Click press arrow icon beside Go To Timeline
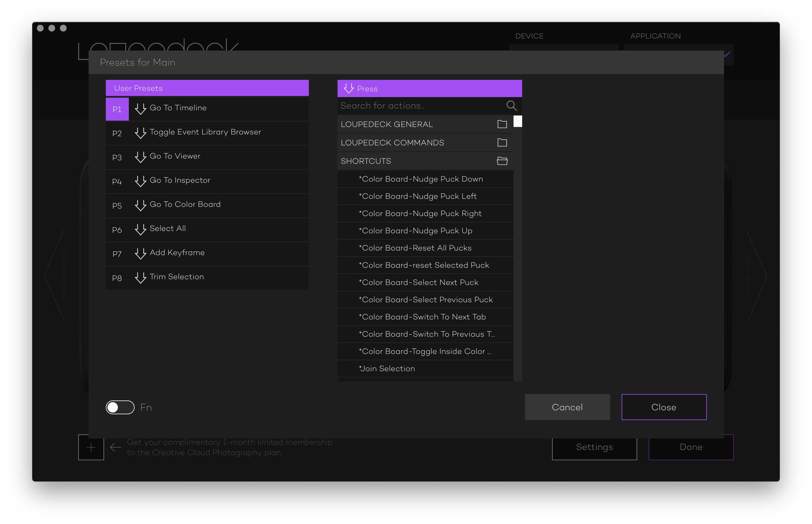 click(x=140, y=109)
